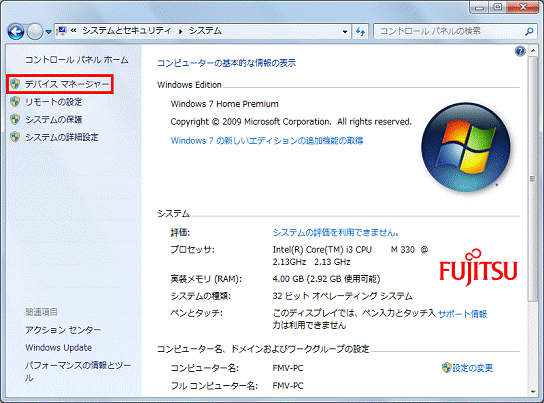Open アクション センター link

[63, 330]
